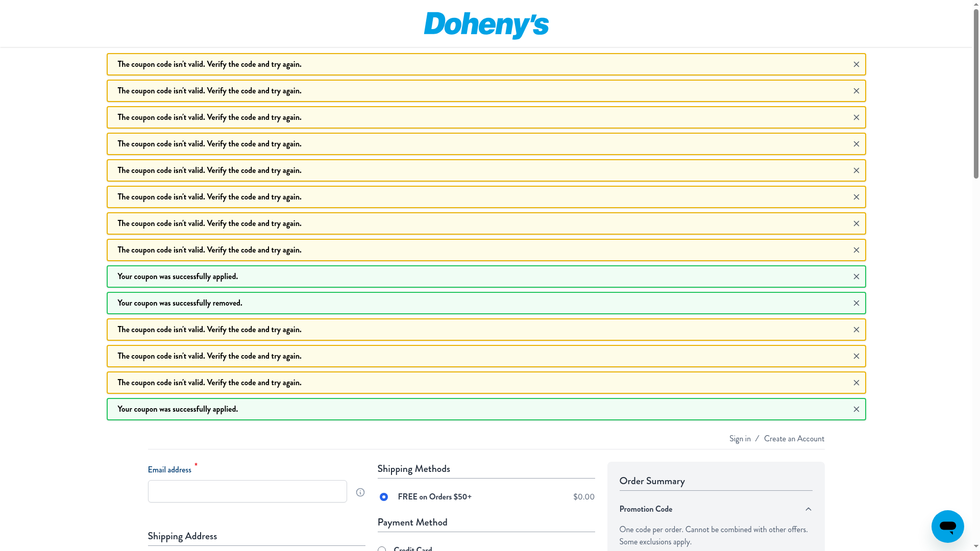980x551 pixels.
Task: Dismiss the second invalid coupon alert
Action: pos(856,91)
